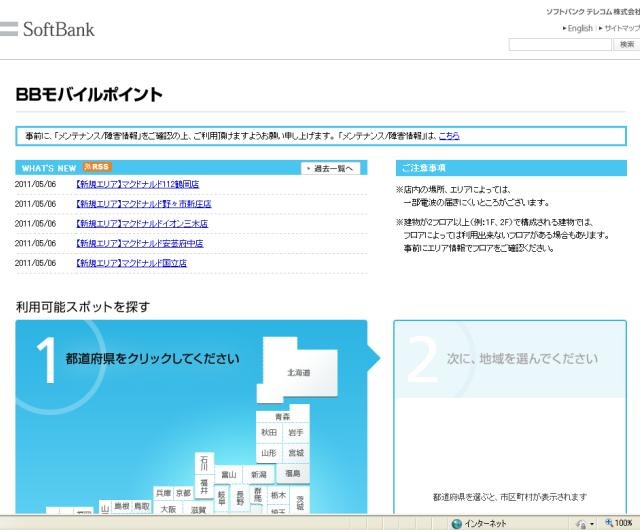Select 新潟 prefecture on the map

258,474
